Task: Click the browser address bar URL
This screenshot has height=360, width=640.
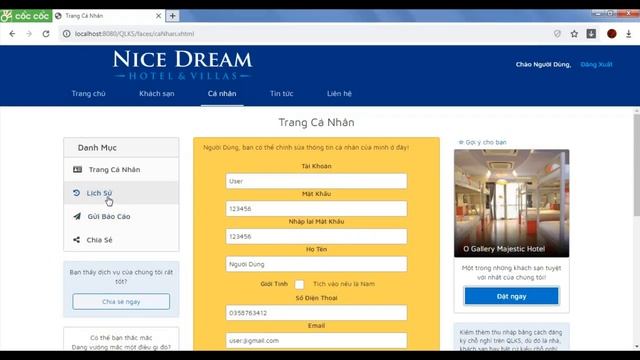Action: (135, 34)
